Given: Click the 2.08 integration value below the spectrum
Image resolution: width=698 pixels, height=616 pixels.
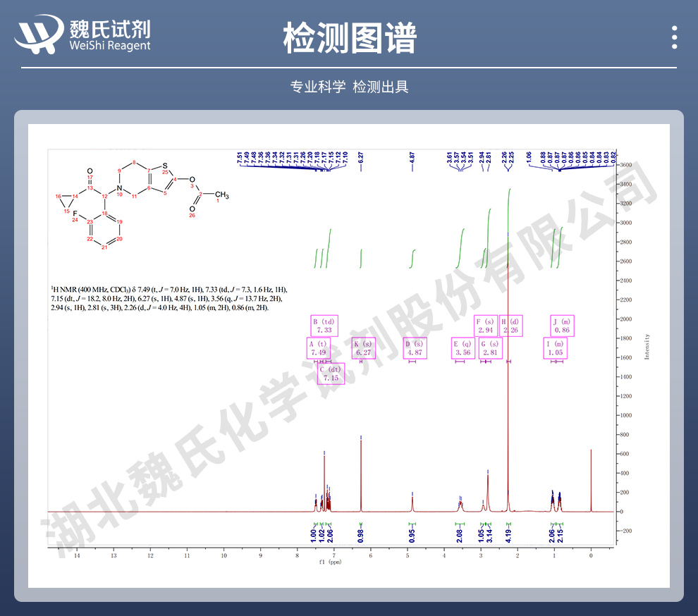Looking at the screenshot, I should pos(460,536).
